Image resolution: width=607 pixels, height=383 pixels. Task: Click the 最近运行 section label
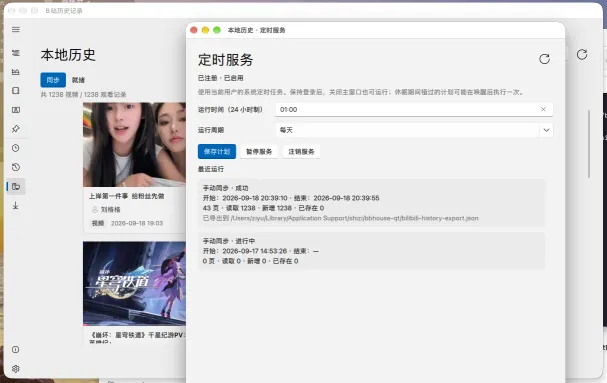point(211,169)
